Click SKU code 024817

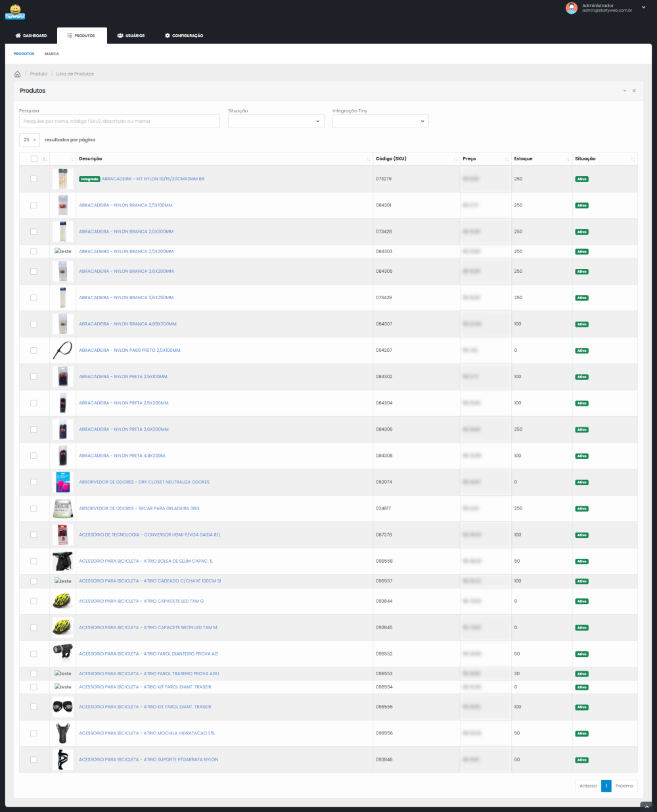tap(384, 508)
